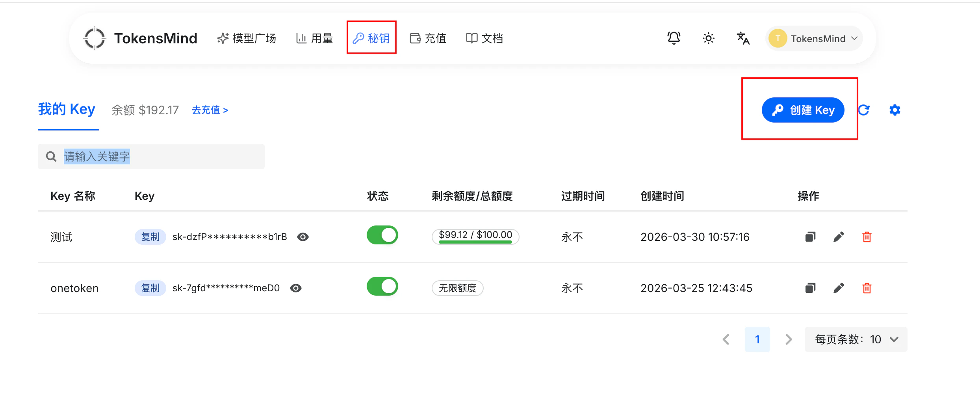Click the 剩余额度/总额度 column header

tap(472, 196)
